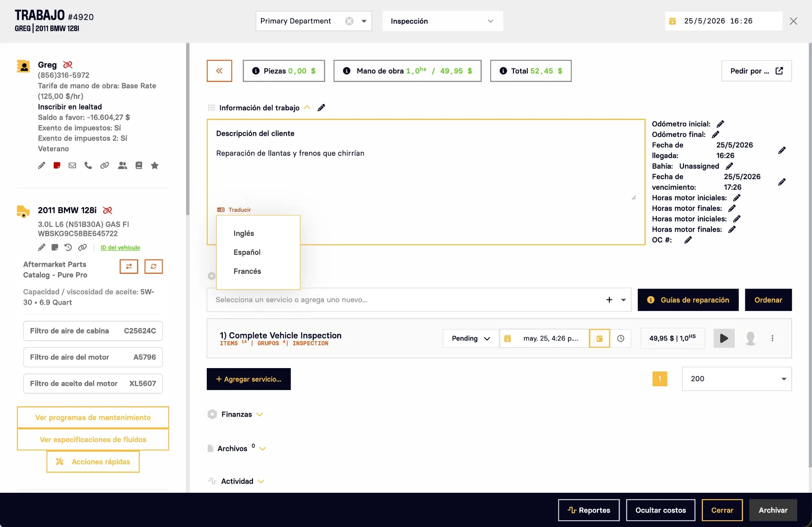
Task: Edit vehicle with pencil icon
Action: tap(41, 247)
